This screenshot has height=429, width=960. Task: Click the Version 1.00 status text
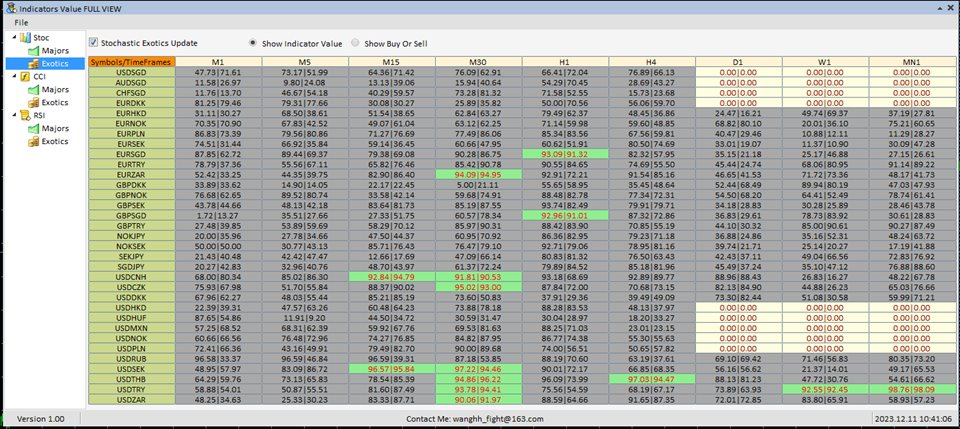(40, 419)
